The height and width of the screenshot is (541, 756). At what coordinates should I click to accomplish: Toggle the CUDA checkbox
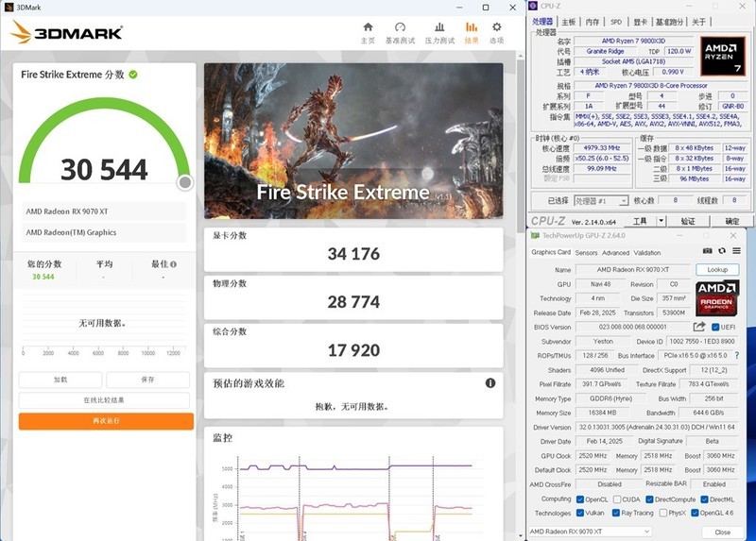coord(617,499)
